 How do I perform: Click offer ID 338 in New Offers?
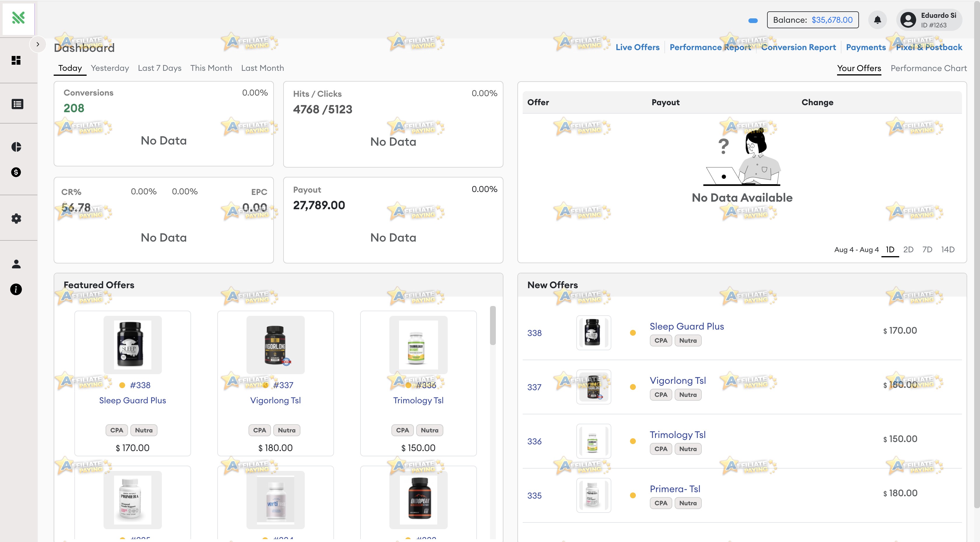534,333
